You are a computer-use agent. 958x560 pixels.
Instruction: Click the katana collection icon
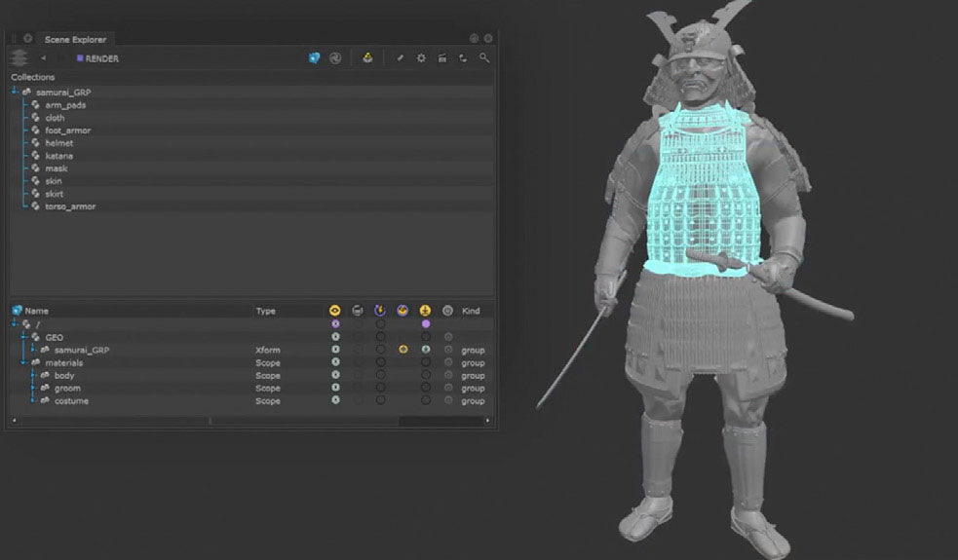[x=35, y=156]
